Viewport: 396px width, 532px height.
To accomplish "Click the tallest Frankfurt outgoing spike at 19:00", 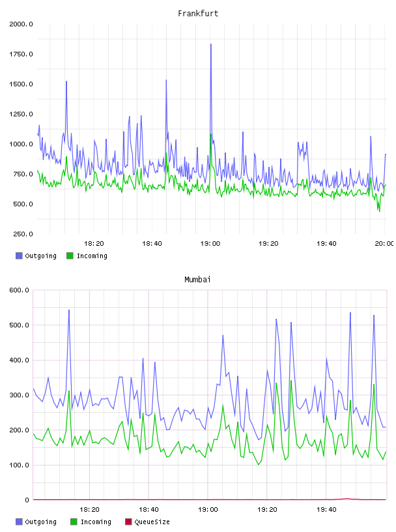I will 211,44.
